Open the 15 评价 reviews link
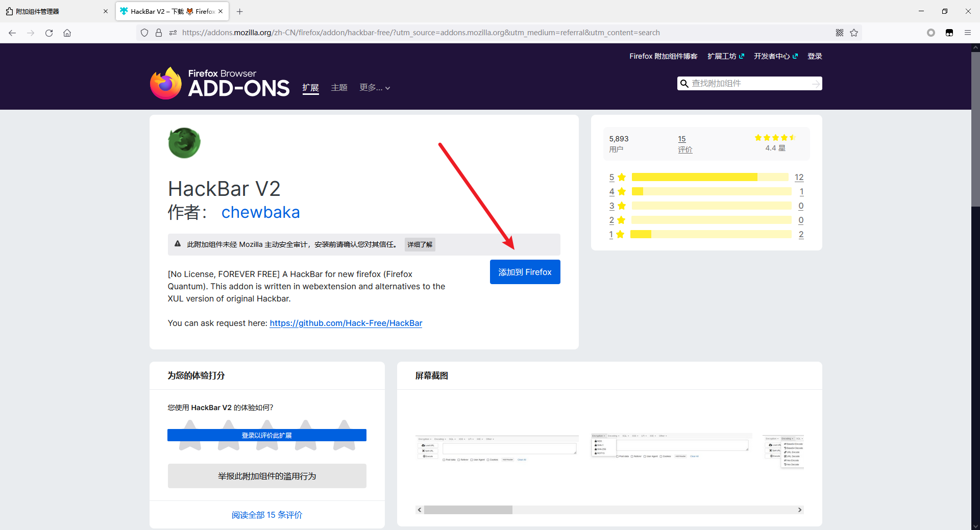The height and width of the screenshot is (530, 980). [x=685, y=144]
